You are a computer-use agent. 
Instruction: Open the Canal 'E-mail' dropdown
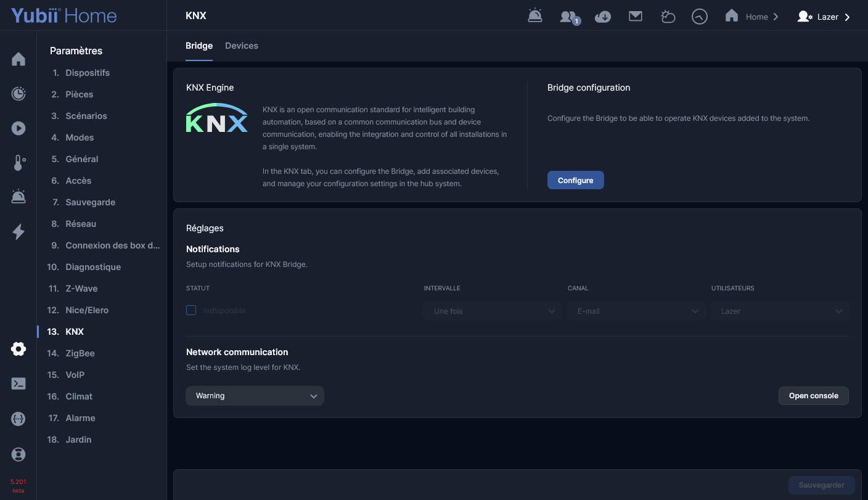[x=636, y=311]
